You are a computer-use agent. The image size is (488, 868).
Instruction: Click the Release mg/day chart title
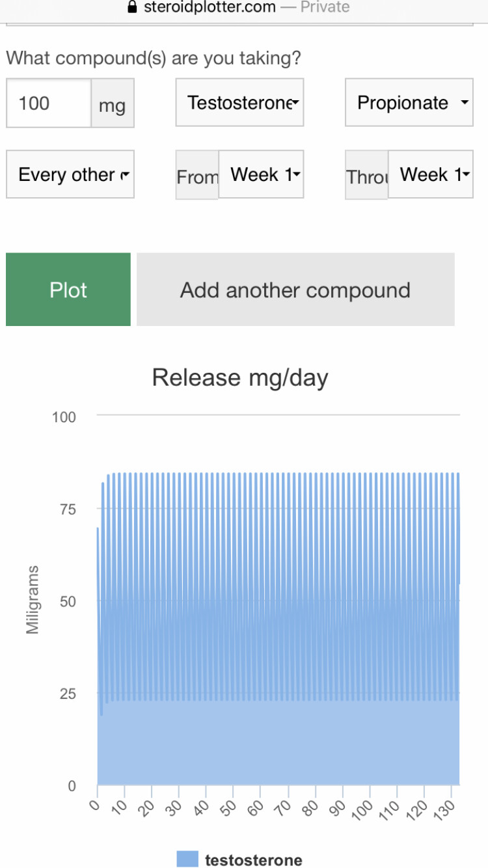tap(240, 377)
